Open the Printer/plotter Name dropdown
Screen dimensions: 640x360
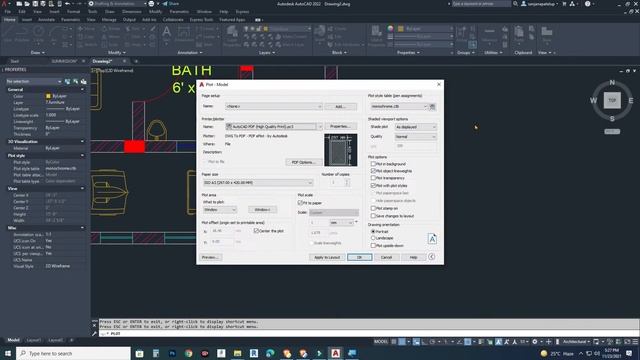tap(273, 127)
